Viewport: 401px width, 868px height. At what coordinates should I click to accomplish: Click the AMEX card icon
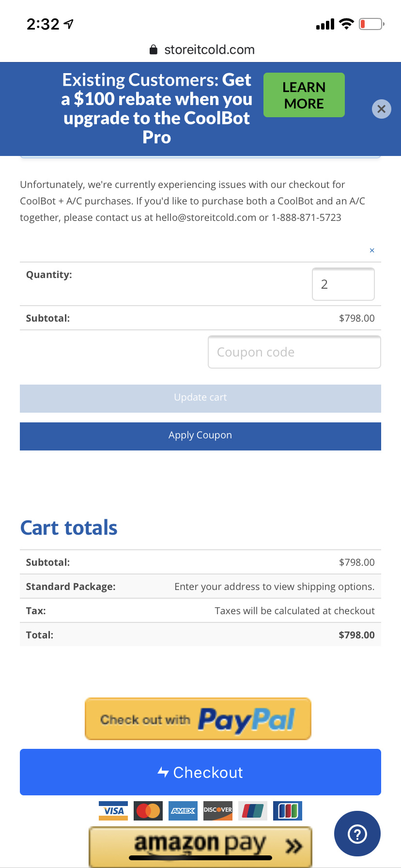pyautogui.click(x=183, y=810)
